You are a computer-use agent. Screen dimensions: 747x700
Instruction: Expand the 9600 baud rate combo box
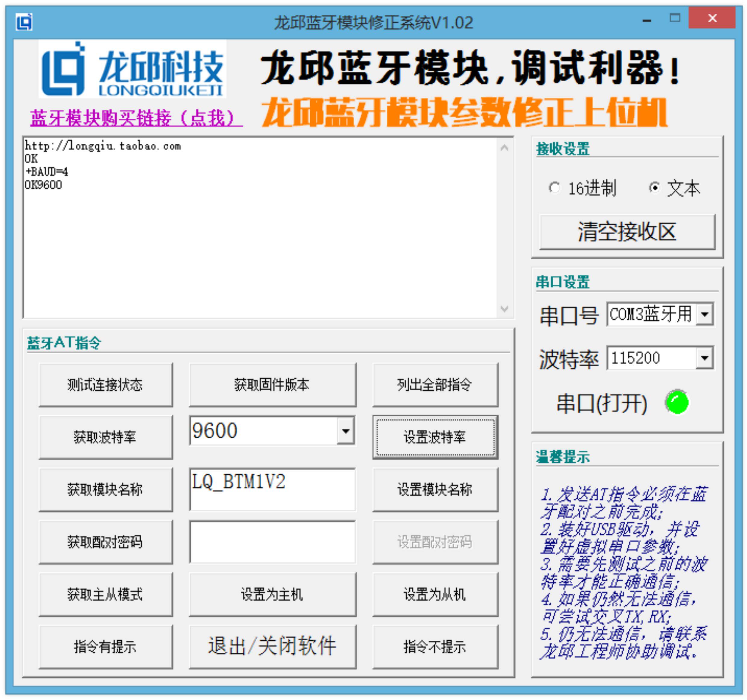click(x=345, y=431)
